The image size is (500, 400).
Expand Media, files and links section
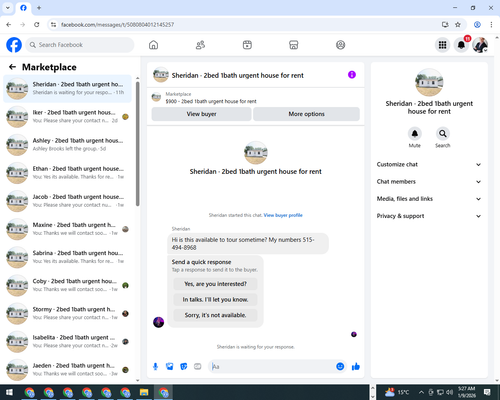pyautogui.click(x=429, y=199)
